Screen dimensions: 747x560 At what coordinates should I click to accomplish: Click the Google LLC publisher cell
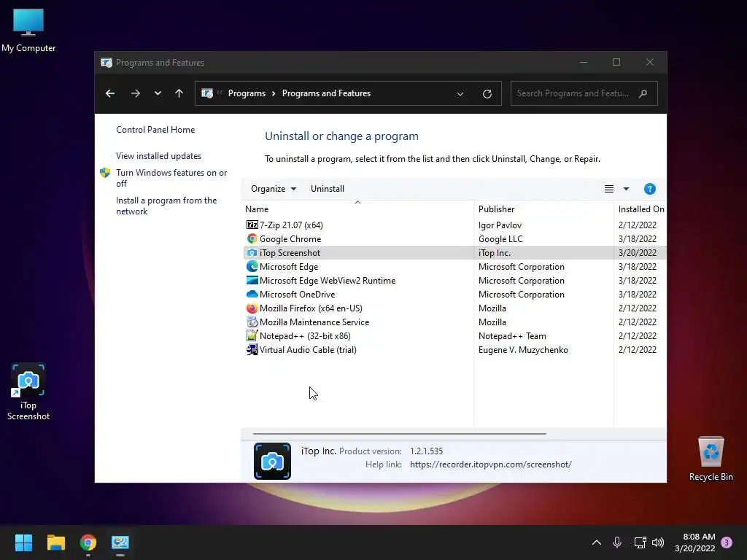pyautogui.click(x=500, y=238)
